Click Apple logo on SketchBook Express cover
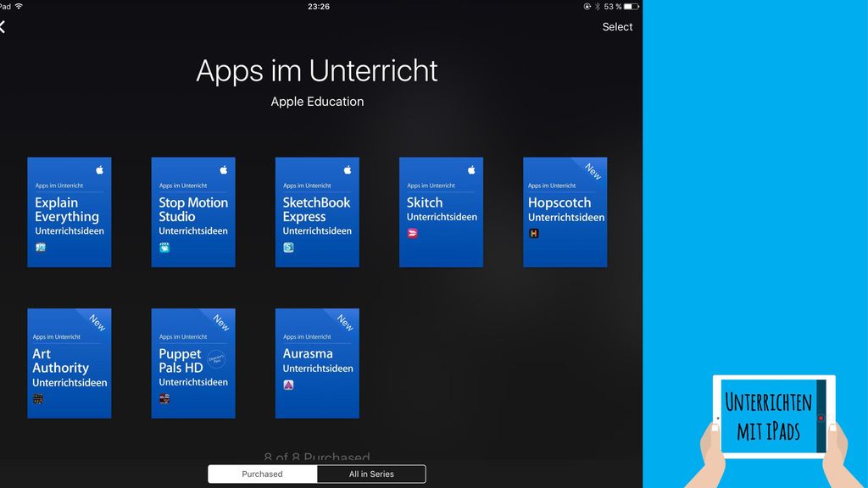868x488 pixels. click(348, 169)
